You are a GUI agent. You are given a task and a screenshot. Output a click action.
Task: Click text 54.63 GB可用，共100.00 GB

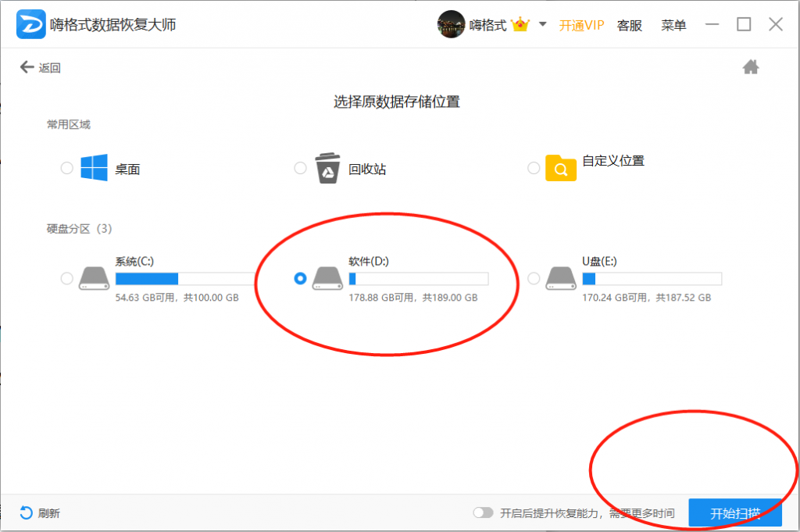point(177,298)
